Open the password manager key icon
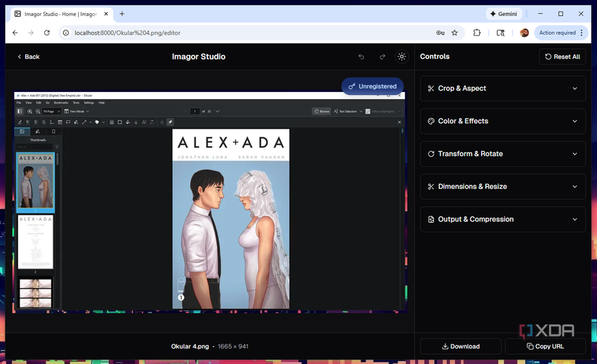This screenshot has width=597, height=364. (440, 33)
